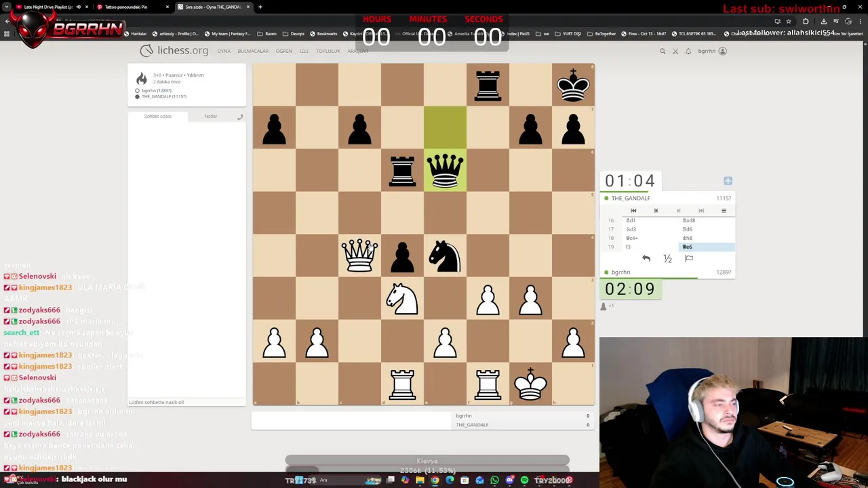The width and height of the screenshot is (868, 488).
Task: Click bgrrhn name below move list
Action: point(620,272)
